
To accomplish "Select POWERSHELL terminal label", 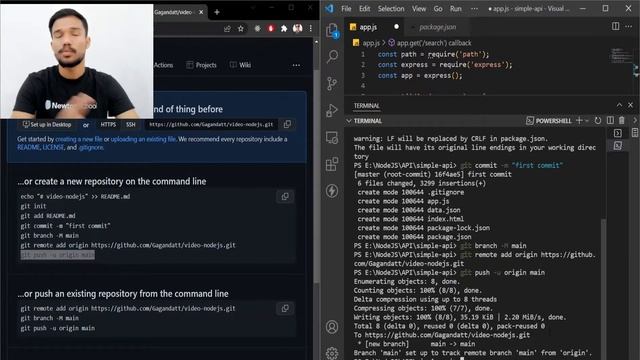I will 549,121.
